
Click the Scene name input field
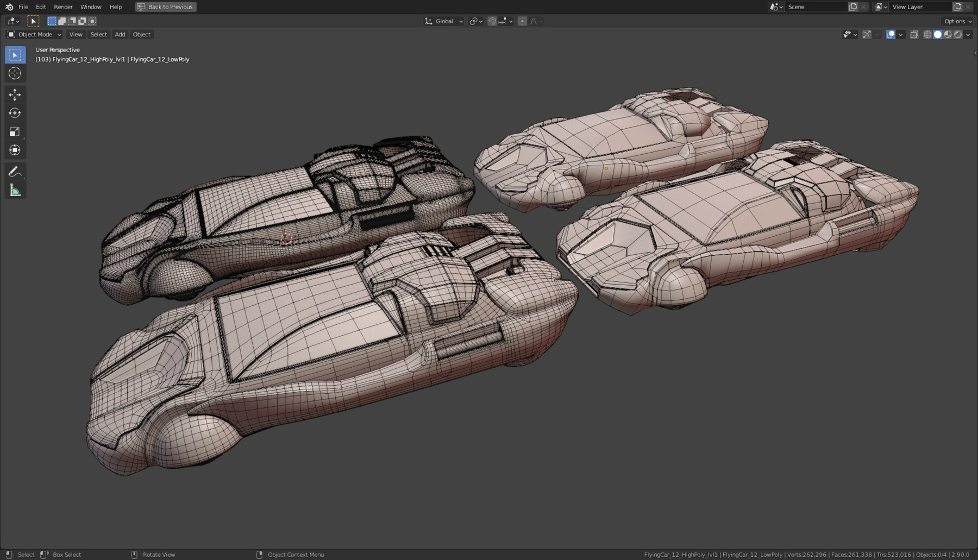click(815, 7)
